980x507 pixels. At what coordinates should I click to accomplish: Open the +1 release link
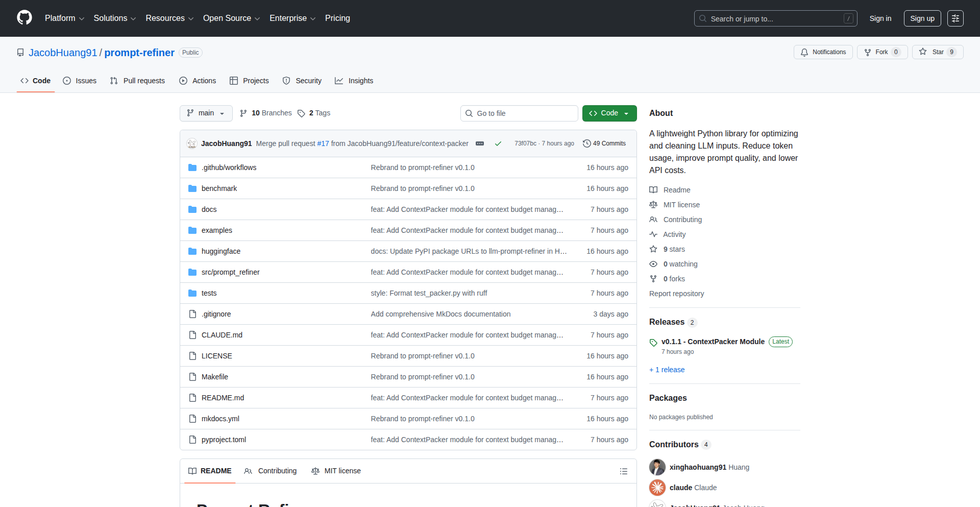[667, 370]
